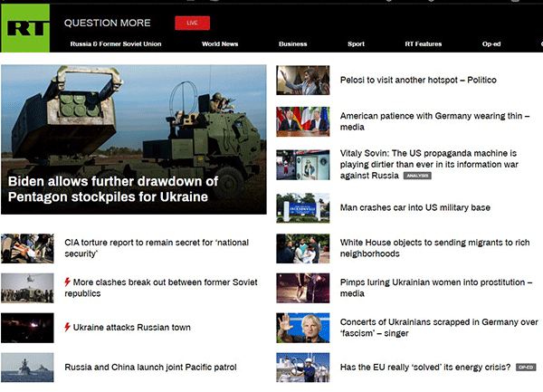Image resolution: width=543 pixels, height=392 pixels.
Task: Open CIA torture report article
Action: pos(157,248)
